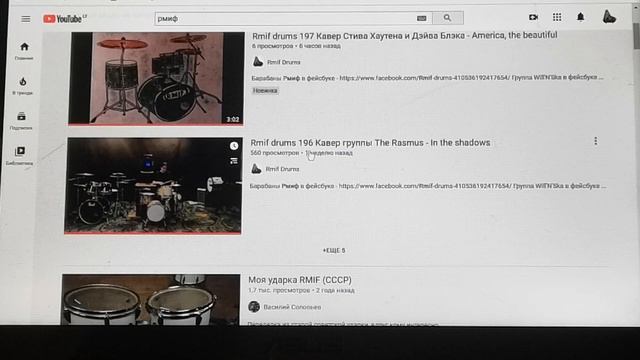
Task: Open the notifications bell
Action: tap(580, 17)
